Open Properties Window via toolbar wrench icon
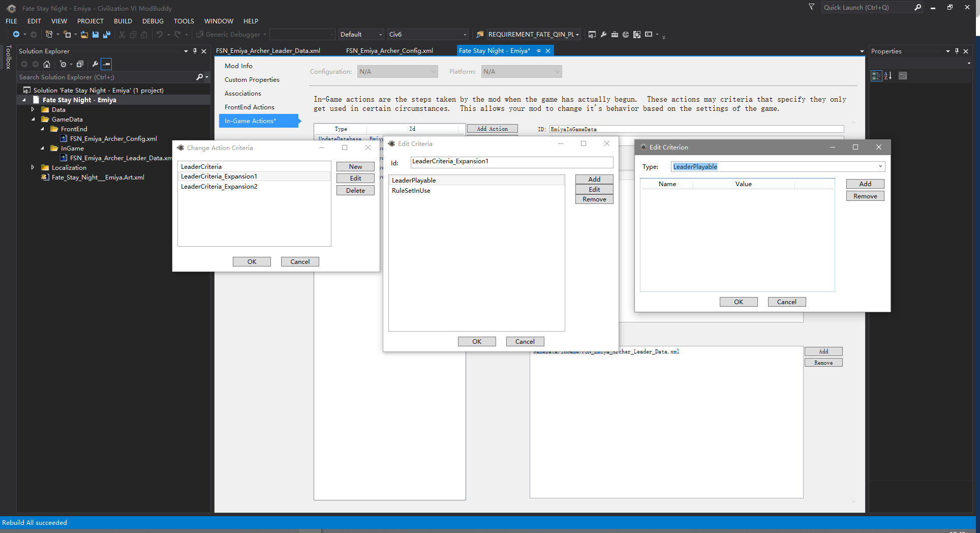The height and width of the screenshot is (533, 980). pos(603,35)
